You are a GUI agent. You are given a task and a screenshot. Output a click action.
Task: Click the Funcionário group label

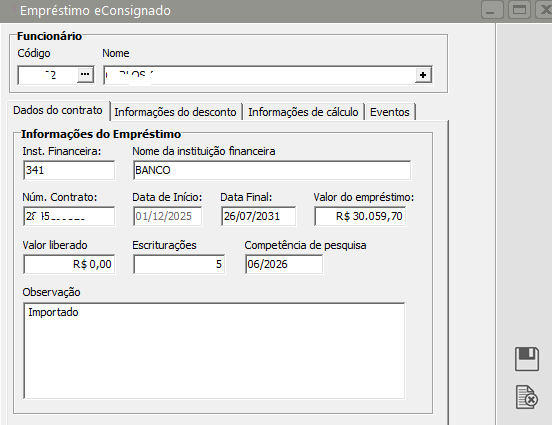click(x=49, y=36)
